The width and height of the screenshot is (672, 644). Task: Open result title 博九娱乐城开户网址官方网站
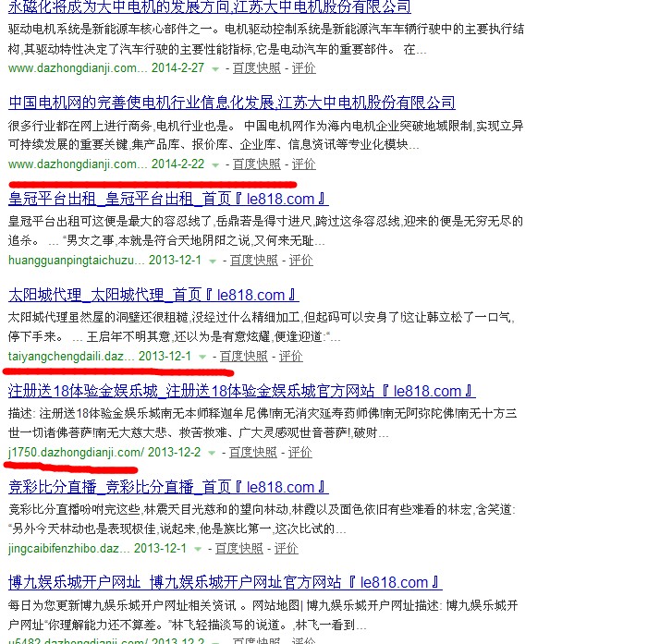(225, 582)
